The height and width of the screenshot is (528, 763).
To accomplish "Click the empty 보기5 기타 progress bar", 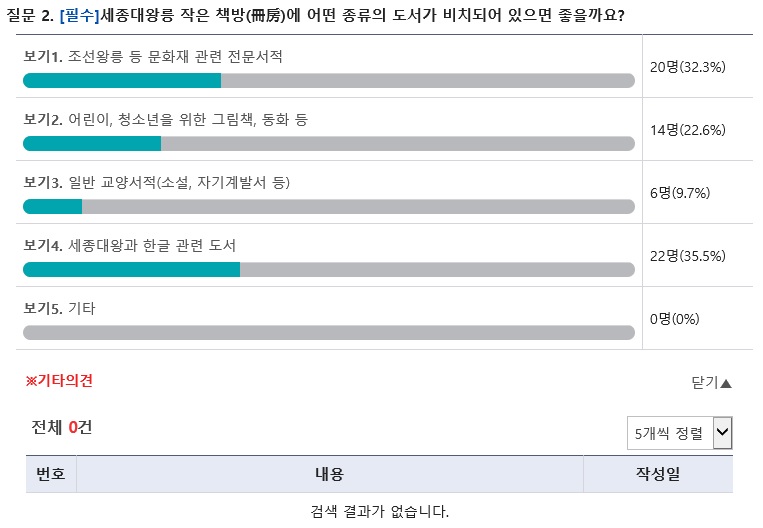I will point(328,333).
